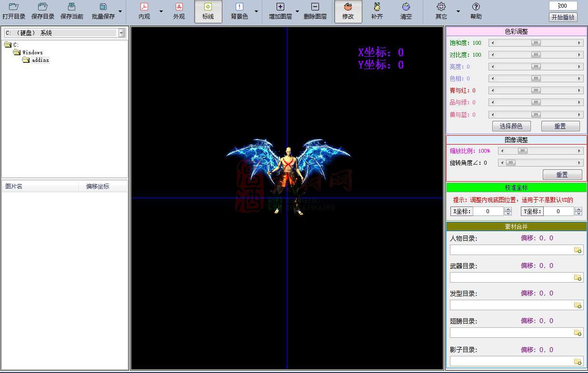Click left arrow of 对比度 slider
588x373 pixels.
coord(492,55)
